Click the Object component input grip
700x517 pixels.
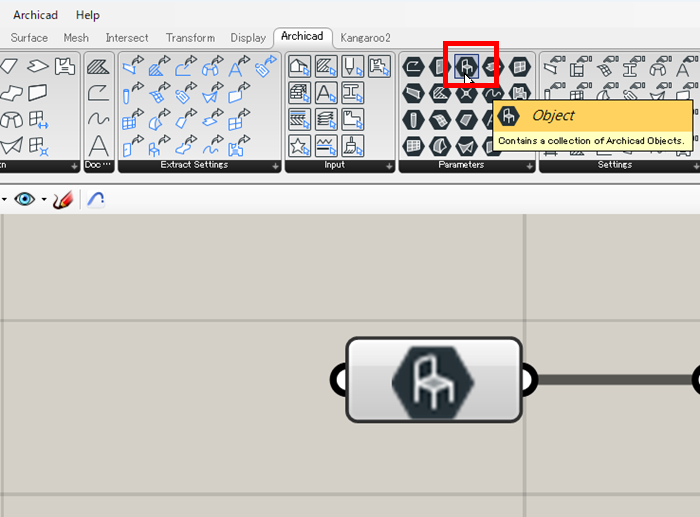click(340, 380)
